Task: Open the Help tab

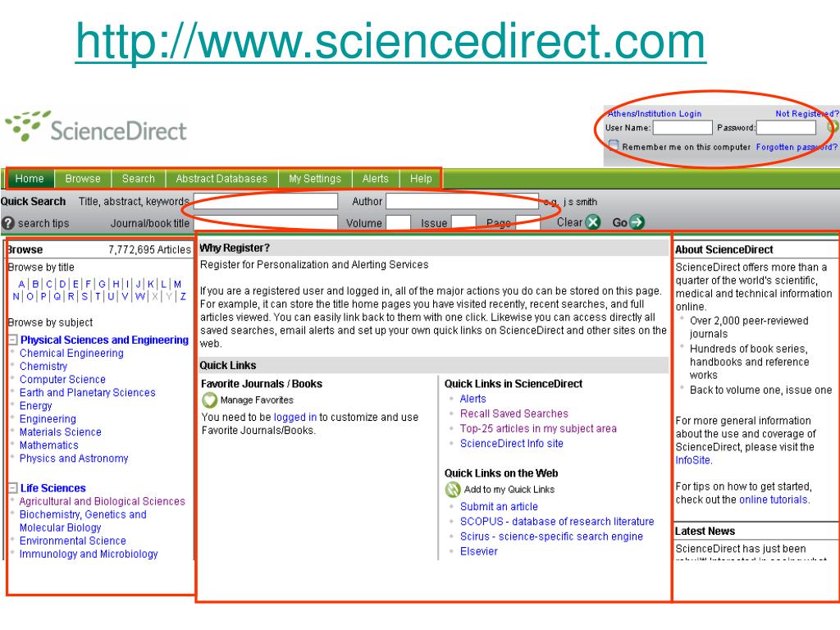Action: pos(421,178)
